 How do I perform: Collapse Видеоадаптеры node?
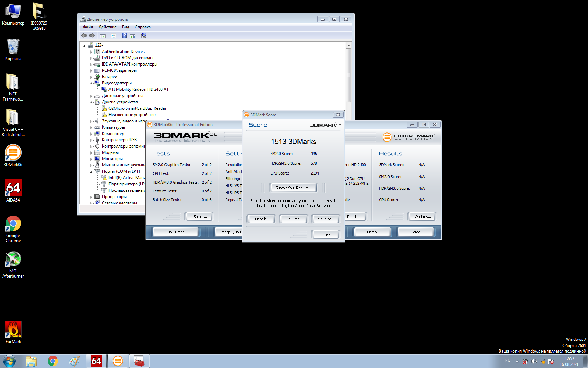tap(91, 83)
